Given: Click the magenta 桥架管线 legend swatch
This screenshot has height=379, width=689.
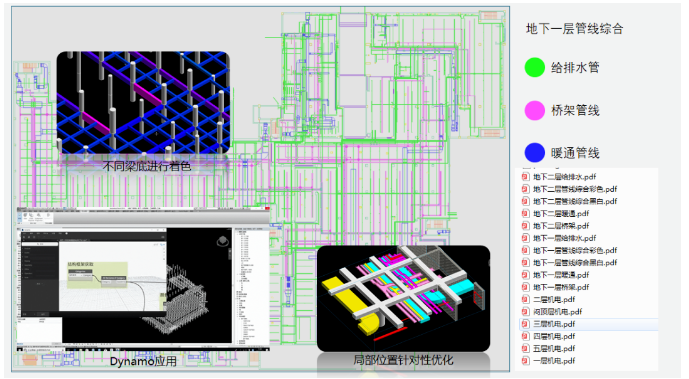Looking at the screenshot, I should coord(535,110).
